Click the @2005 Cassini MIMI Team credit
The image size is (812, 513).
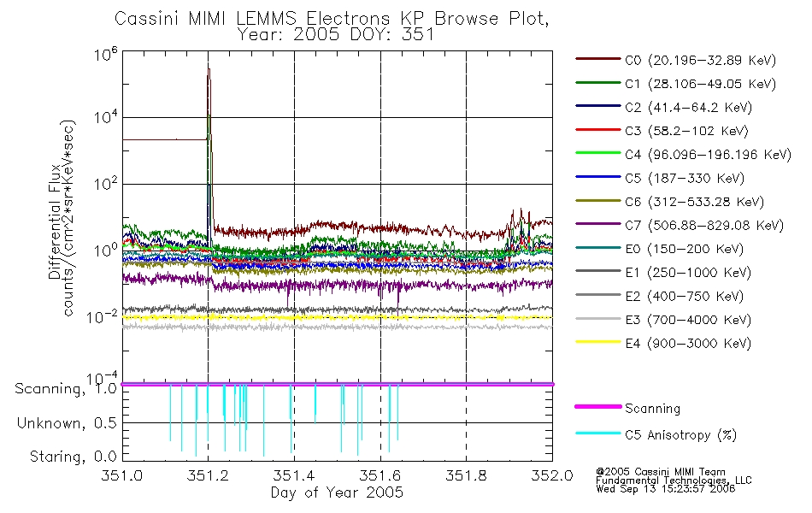pos(660,472)
